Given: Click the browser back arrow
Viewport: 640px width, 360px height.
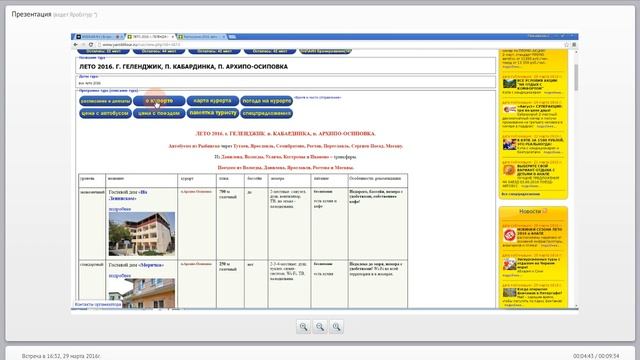Looking at the screenshot, I should coord(76,44).
